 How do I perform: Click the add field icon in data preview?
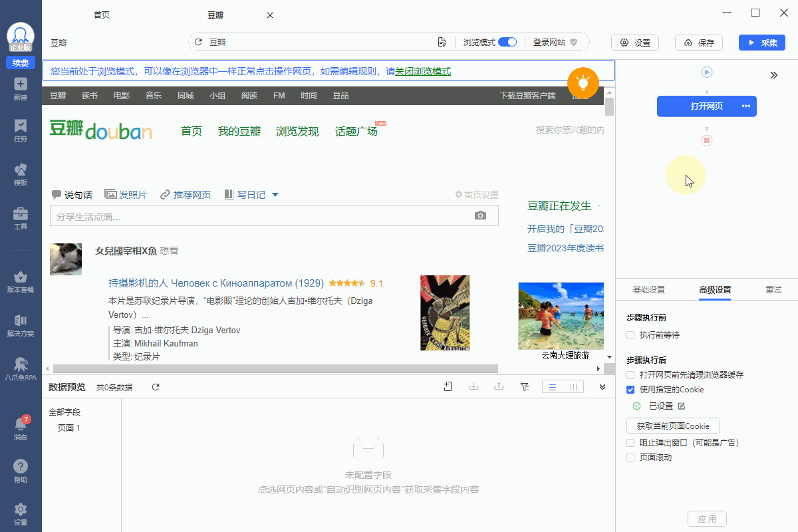(448, 387)
